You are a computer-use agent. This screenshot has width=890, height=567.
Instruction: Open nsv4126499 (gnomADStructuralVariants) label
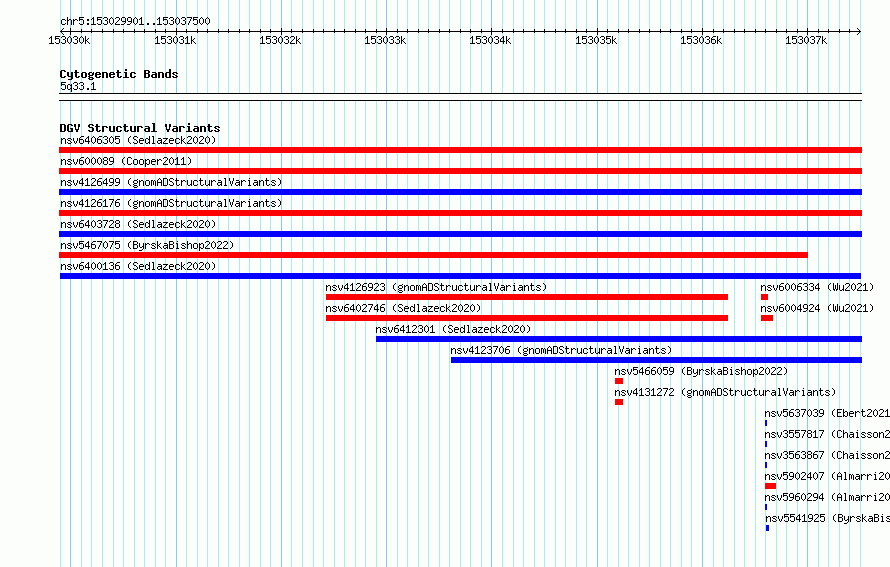coord(171,182)
